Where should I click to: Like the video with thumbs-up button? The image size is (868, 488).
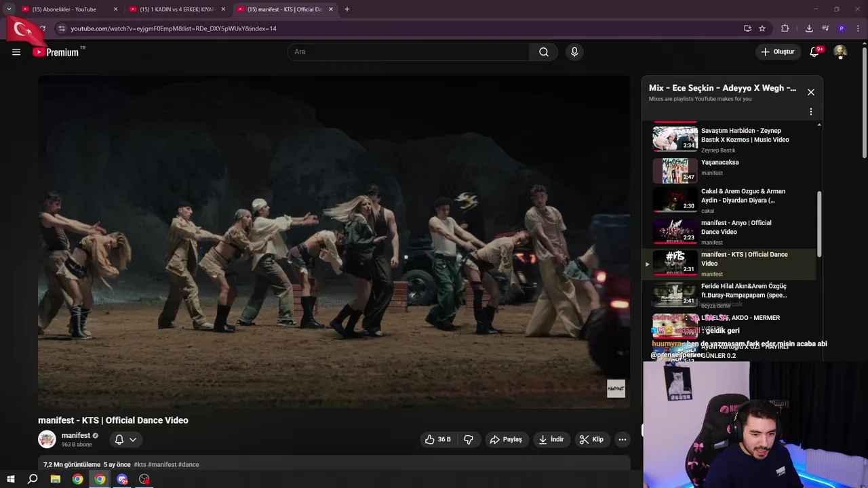(437, 439)
